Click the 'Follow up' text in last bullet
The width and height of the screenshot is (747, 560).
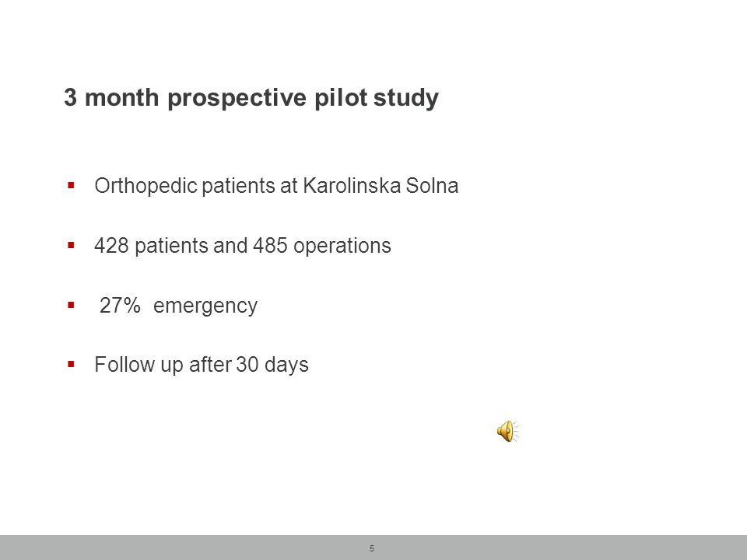point(139,366)
